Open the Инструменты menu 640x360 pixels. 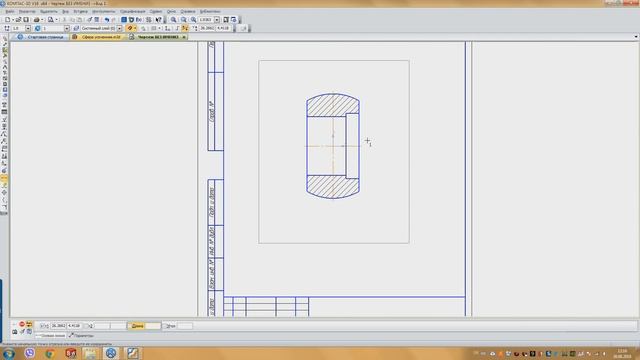104,11
